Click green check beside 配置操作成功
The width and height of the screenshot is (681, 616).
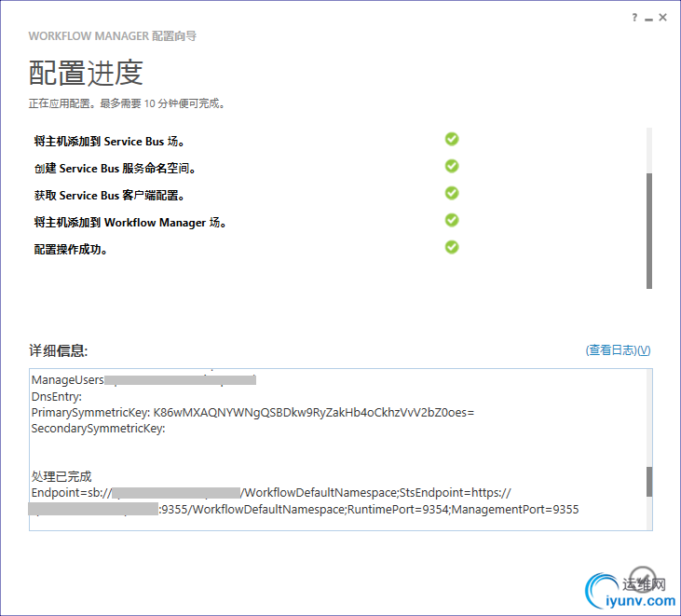click(x=452, y=247)
